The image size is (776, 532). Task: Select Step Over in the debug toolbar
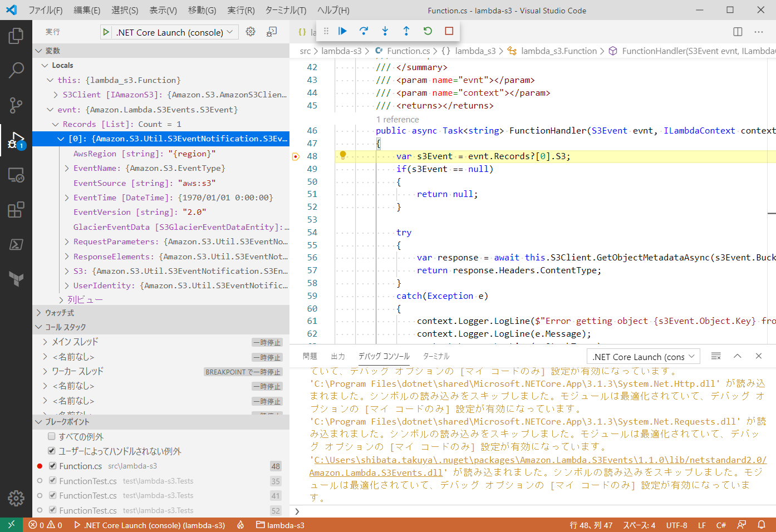pyautogui.click(x=364, y=31)
